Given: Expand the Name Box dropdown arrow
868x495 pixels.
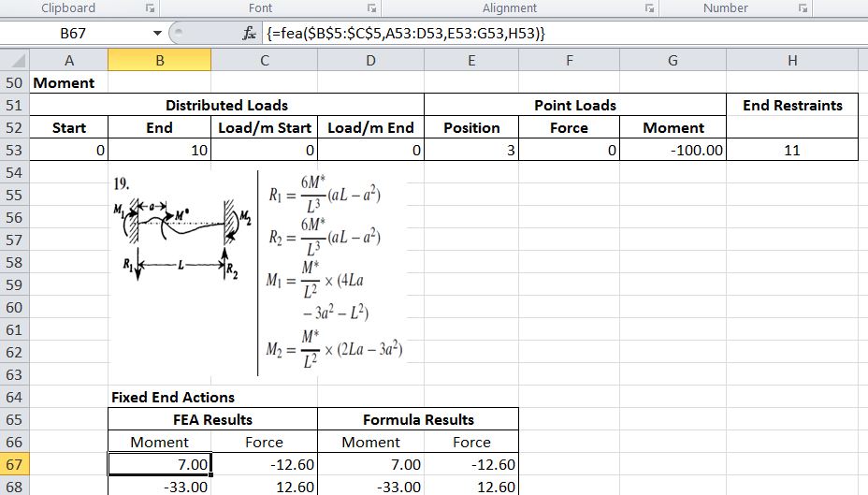Looking at the screenshot, I should coord(157,34).
